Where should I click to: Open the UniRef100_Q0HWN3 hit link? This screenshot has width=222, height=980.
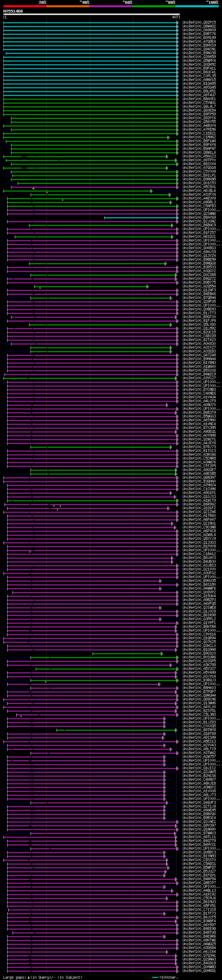(199, 967)
